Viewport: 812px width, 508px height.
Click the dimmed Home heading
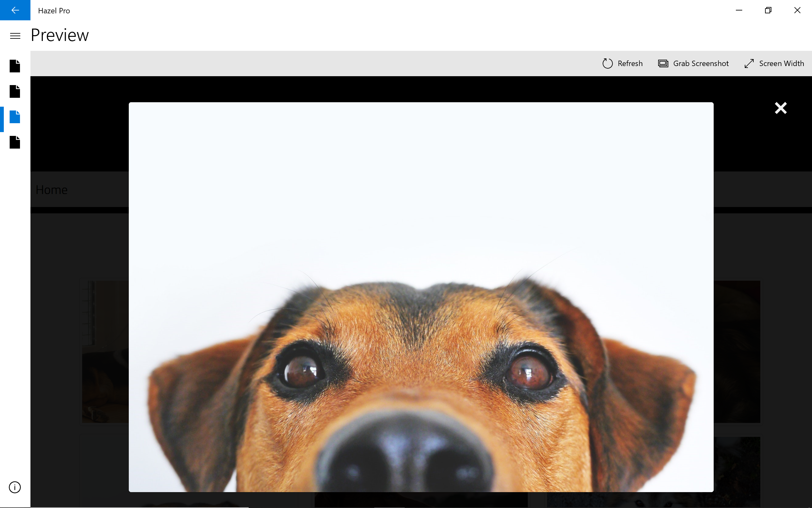click(52, 190)
